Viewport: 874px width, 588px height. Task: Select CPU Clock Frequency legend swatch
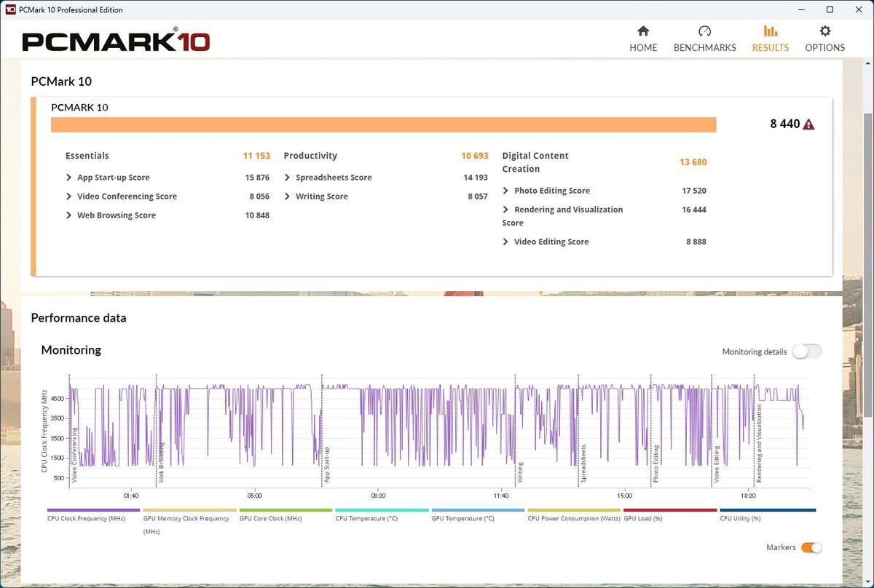point(94,510)
